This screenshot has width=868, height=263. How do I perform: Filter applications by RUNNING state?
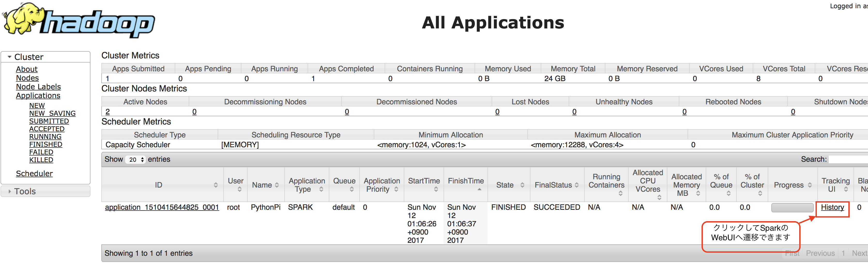pos(45,136)
